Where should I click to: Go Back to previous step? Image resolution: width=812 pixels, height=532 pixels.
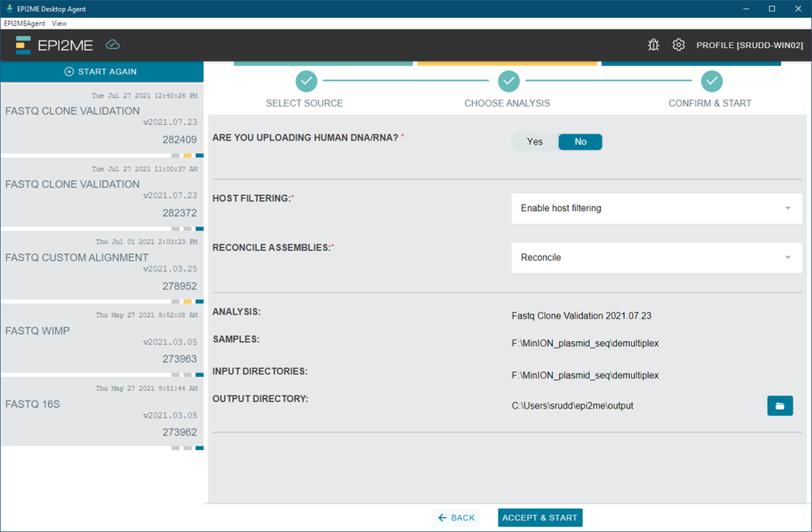coord(456,517)
